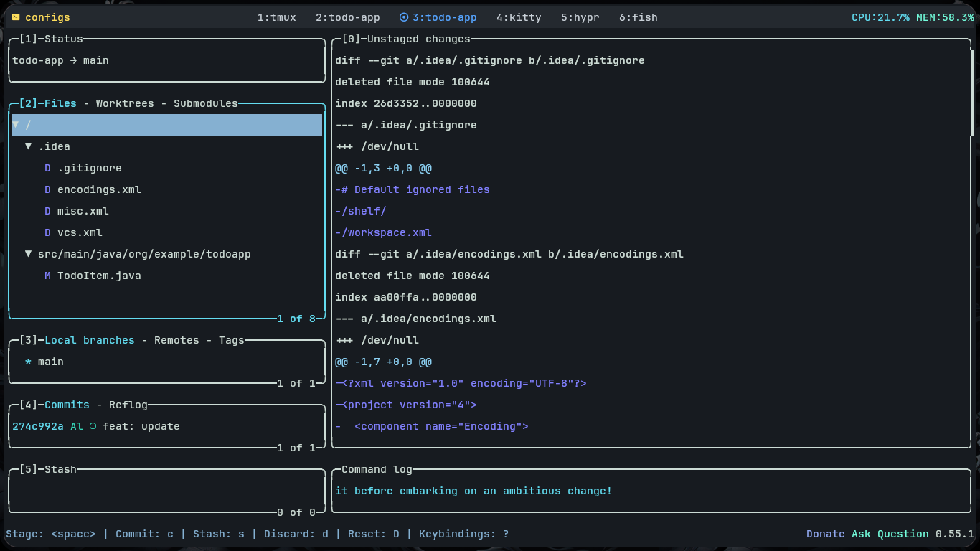Click the M status marker for TodoItem.java
Image resolution: width=980 pixels, height=551 pixels.
tap(47, 275)
